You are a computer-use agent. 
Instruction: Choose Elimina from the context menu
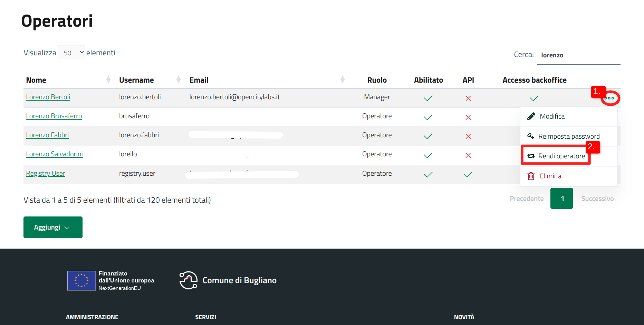[569, 176]
